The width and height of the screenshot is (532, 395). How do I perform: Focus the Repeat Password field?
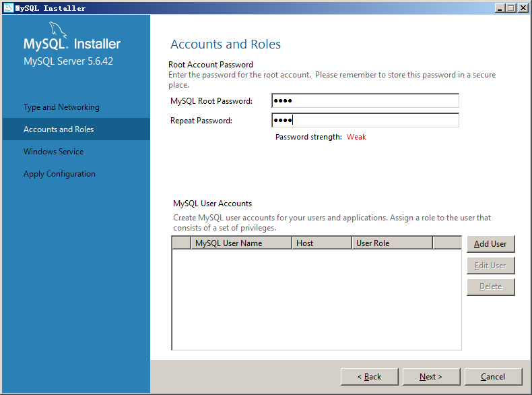click(366, 120)
